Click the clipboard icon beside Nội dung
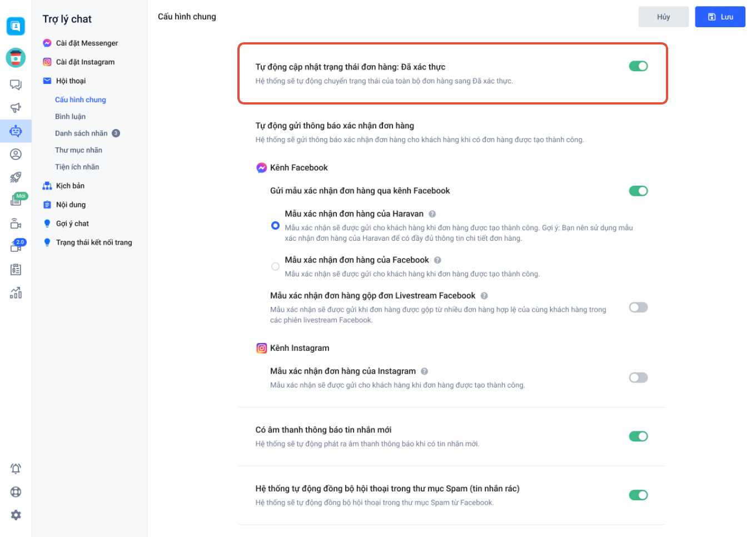This screenshot has width=756, height=537. pos(47,205)
